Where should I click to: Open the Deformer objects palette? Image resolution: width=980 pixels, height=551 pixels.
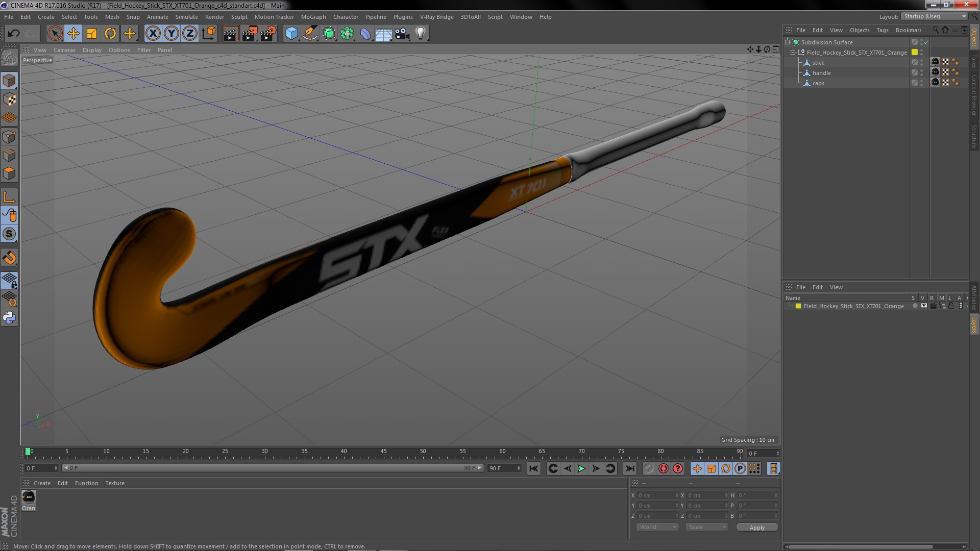[x=365, y=34]
